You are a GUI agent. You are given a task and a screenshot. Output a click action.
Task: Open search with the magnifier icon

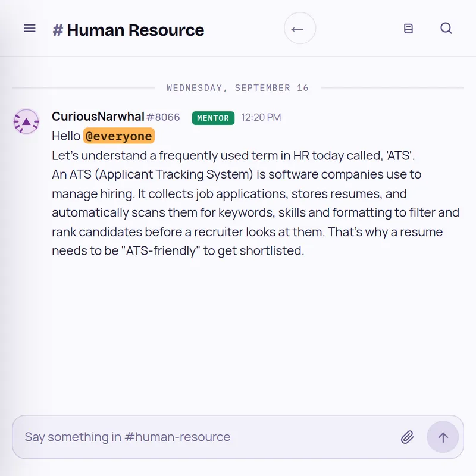pyautogui.click(x=446, y=28)
